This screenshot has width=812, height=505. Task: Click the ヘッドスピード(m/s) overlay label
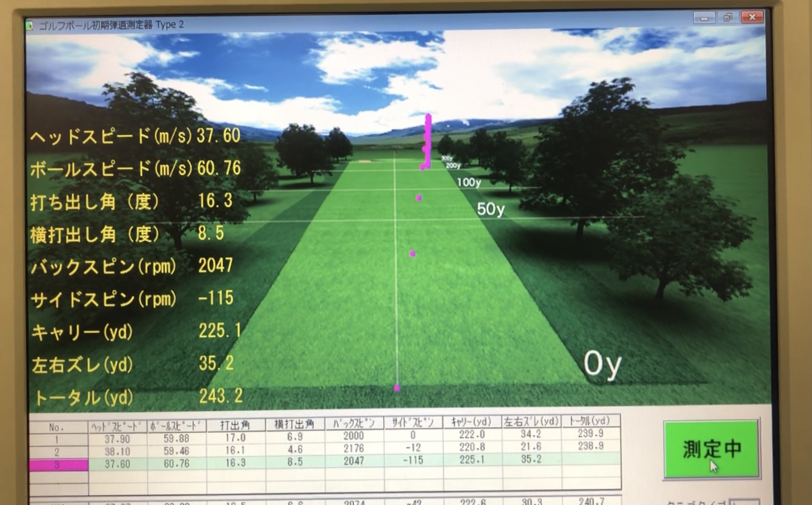click(111, 137)
